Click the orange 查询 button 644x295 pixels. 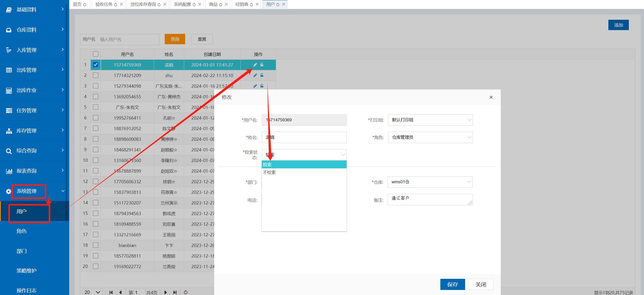175,39
